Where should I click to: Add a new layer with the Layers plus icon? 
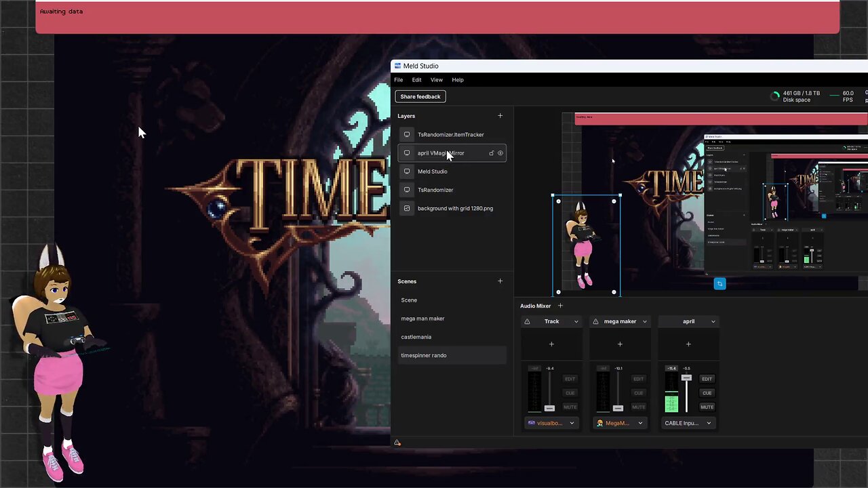point(500,116)
